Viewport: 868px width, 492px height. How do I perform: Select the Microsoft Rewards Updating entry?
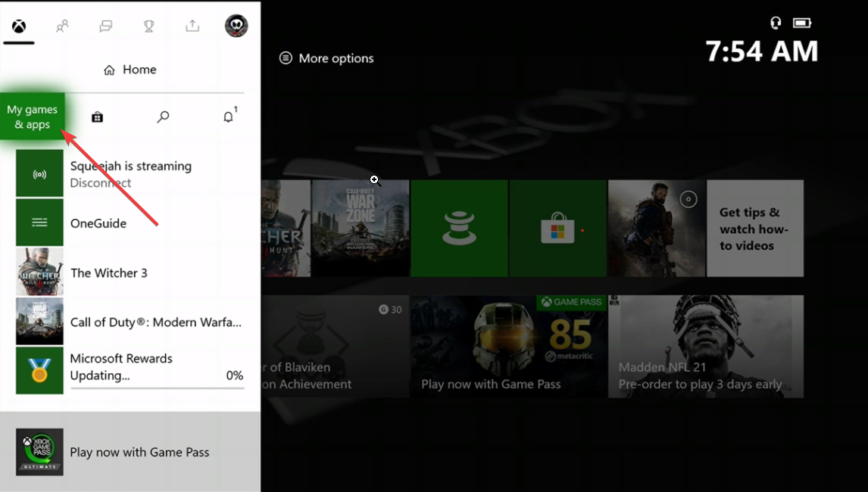click(x=130, y=370)
